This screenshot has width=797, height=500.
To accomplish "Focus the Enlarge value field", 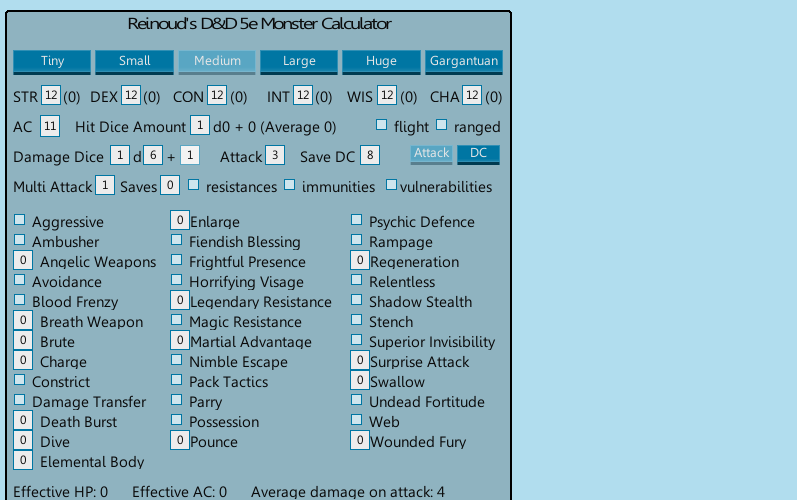I will (x=179, y=220).
